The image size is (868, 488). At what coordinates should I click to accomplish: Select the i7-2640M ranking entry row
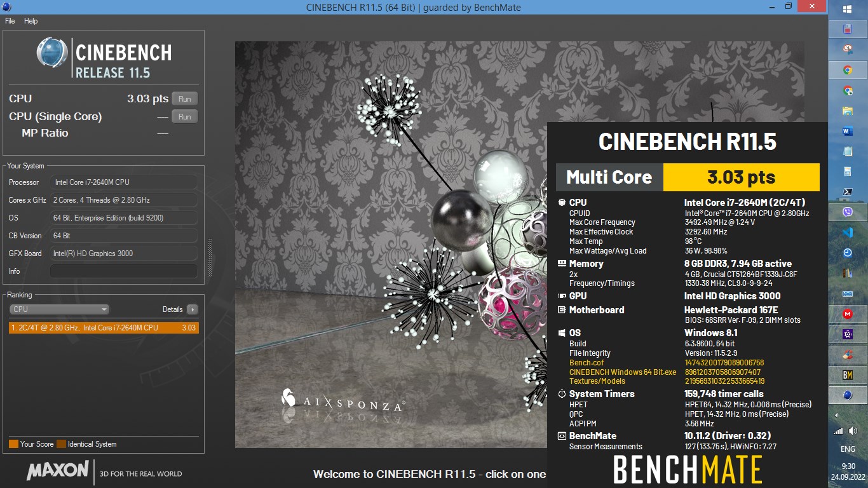pyautogui.click(x=104, y=328)
